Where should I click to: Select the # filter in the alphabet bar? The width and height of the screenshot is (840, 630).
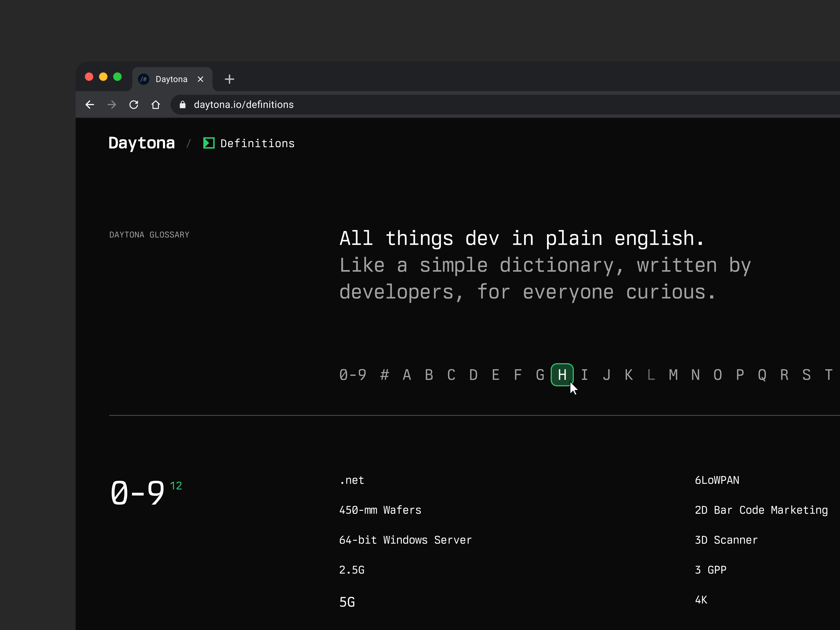coord(385,375)
